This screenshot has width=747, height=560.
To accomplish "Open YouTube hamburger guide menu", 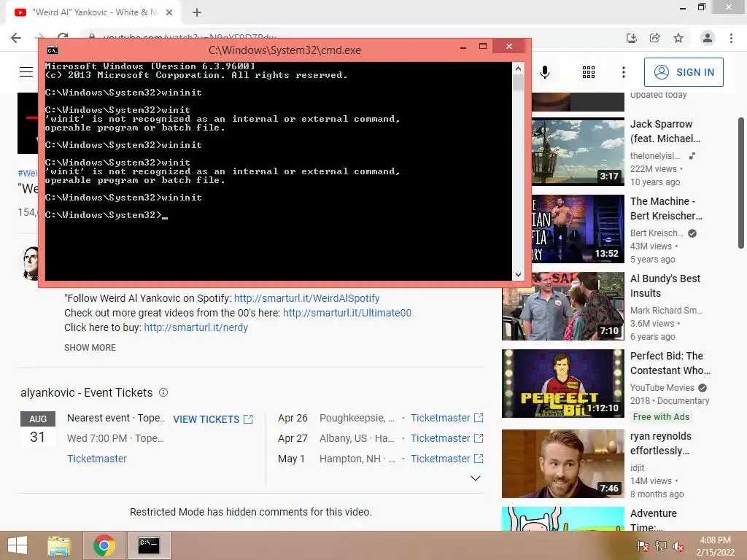I will (26, 72).
